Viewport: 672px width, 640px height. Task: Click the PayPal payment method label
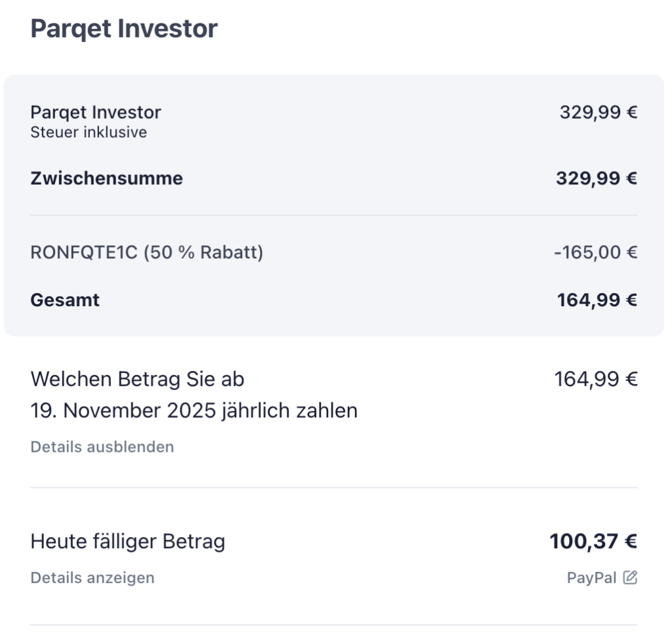pos(591,578)
